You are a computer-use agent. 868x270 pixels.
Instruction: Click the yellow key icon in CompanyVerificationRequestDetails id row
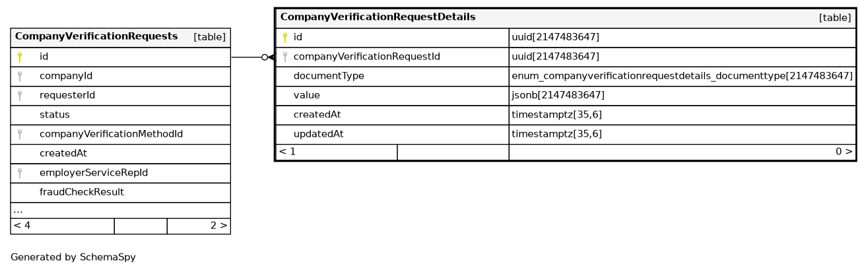click(x=285, y=38)
